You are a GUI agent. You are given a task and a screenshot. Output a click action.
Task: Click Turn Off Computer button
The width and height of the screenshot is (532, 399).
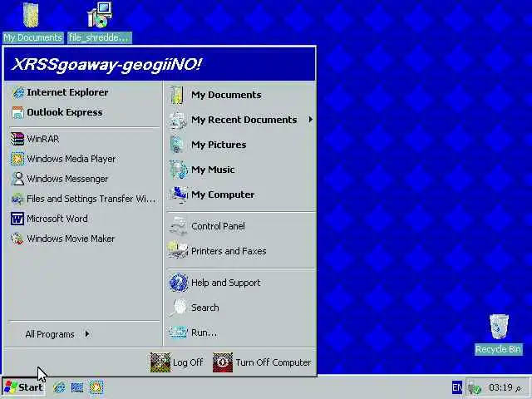[x=262, y=362]
